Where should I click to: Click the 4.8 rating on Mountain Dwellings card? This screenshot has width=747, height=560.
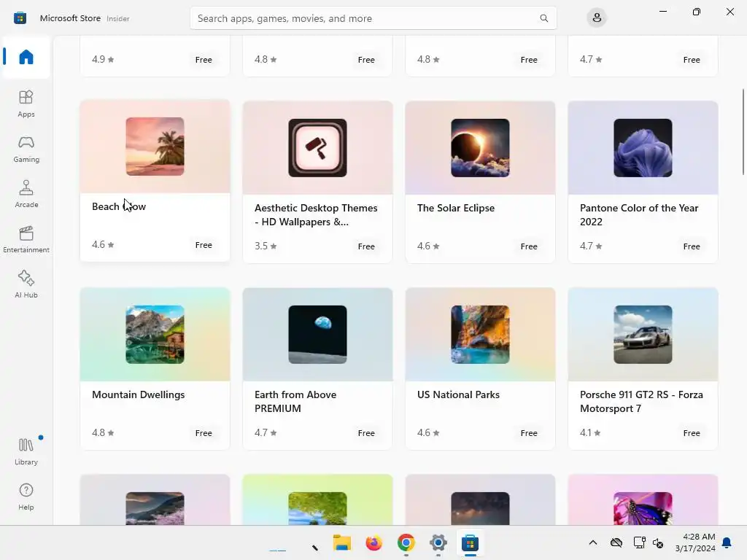[x=103, y=433]
